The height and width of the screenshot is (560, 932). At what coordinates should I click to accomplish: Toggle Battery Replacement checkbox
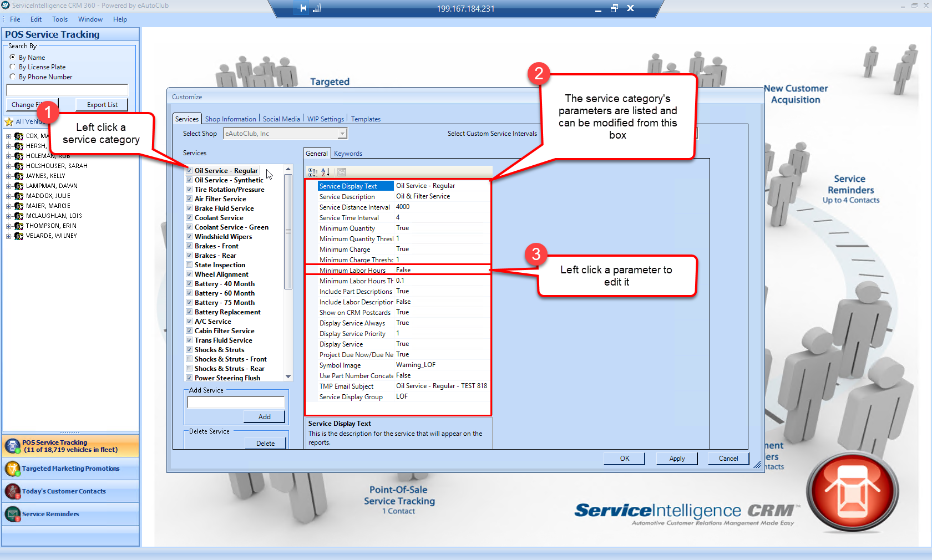pos(189,312)
